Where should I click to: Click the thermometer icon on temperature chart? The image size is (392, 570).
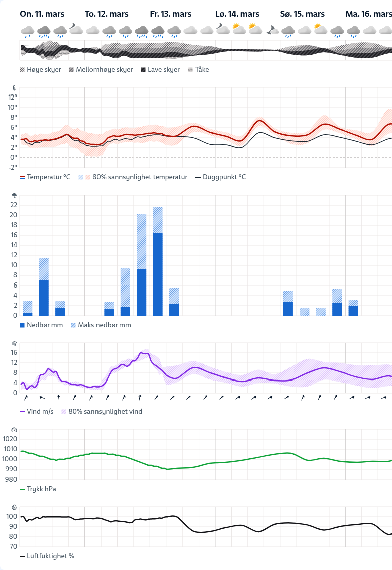pyautogui.click(x=14, y=88)
